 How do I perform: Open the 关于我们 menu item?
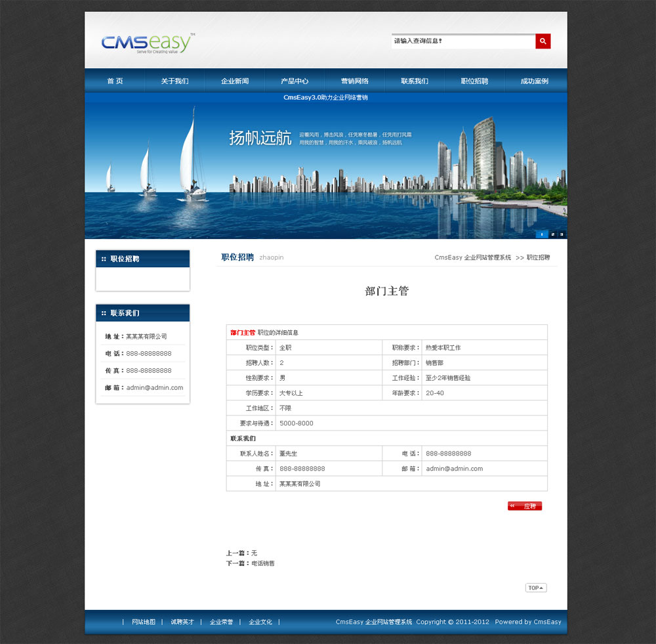point(174,81)
